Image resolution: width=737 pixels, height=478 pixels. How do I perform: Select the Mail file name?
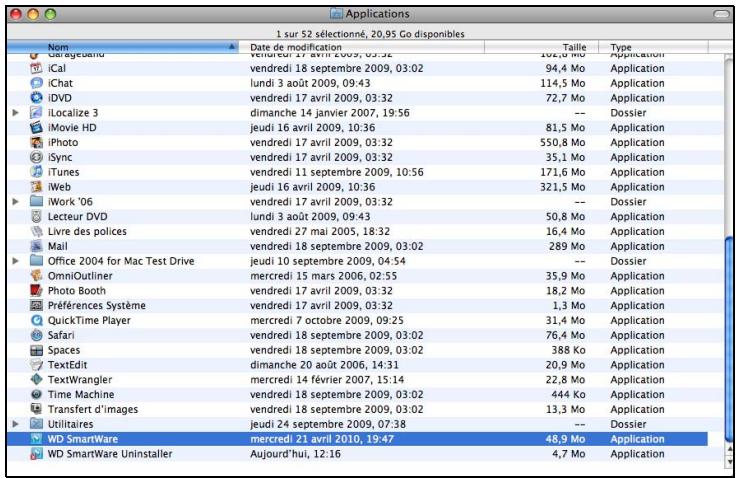click(x=58, y=246)
